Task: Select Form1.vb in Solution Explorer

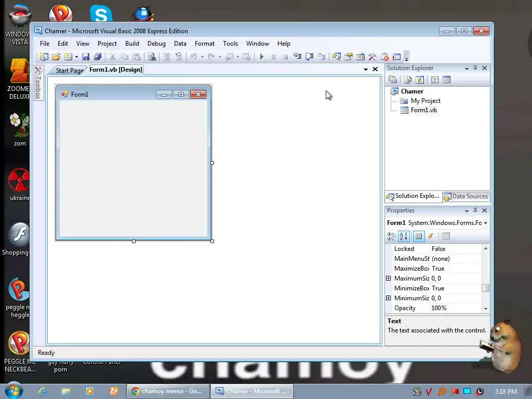Action: (x=424, y=110)
